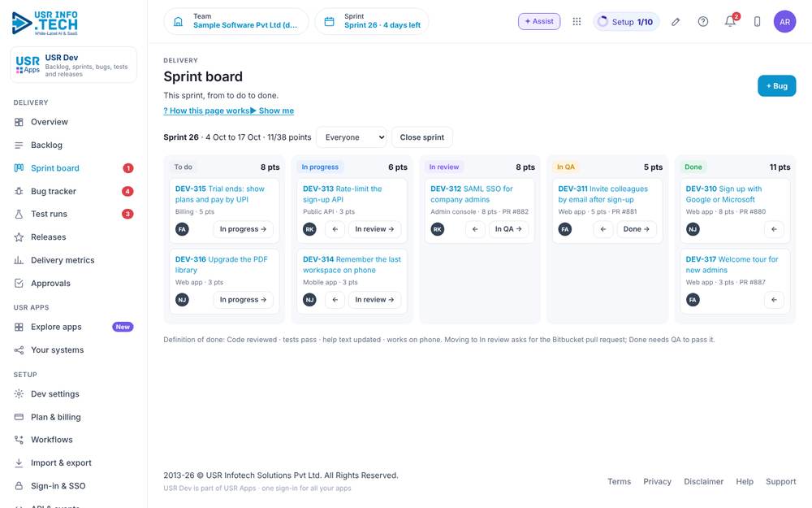812x508 pixels.
Task: Move DEV-311 back with its left arrow
Action: point(603,229)
